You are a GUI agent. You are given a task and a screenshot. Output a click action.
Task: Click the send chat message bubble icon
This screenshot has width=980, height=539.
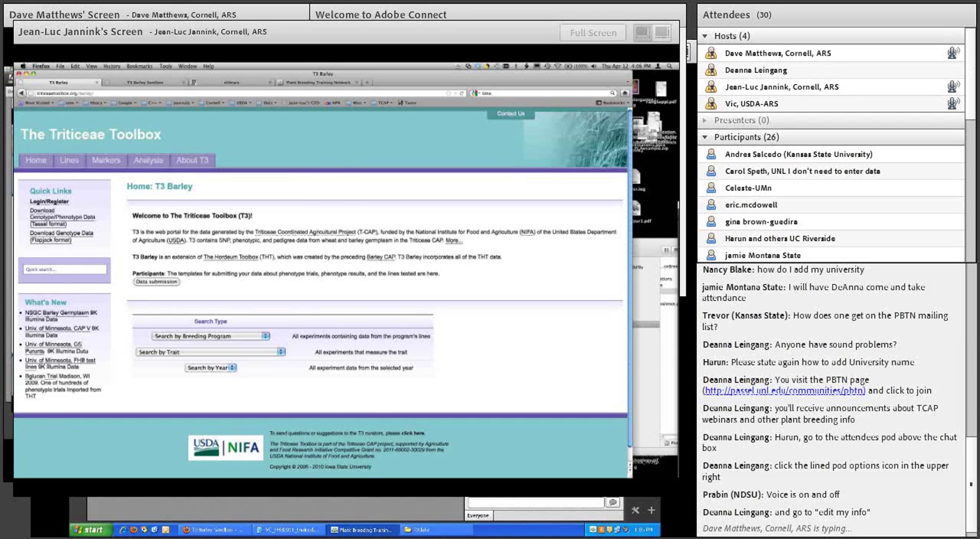613,502
